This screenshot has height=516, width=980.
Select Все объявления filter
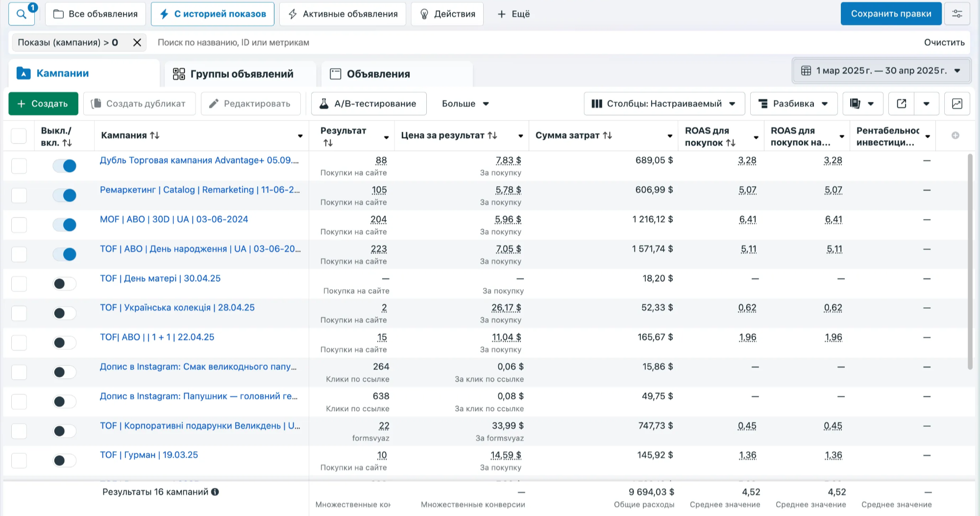[x=96, y=14]
